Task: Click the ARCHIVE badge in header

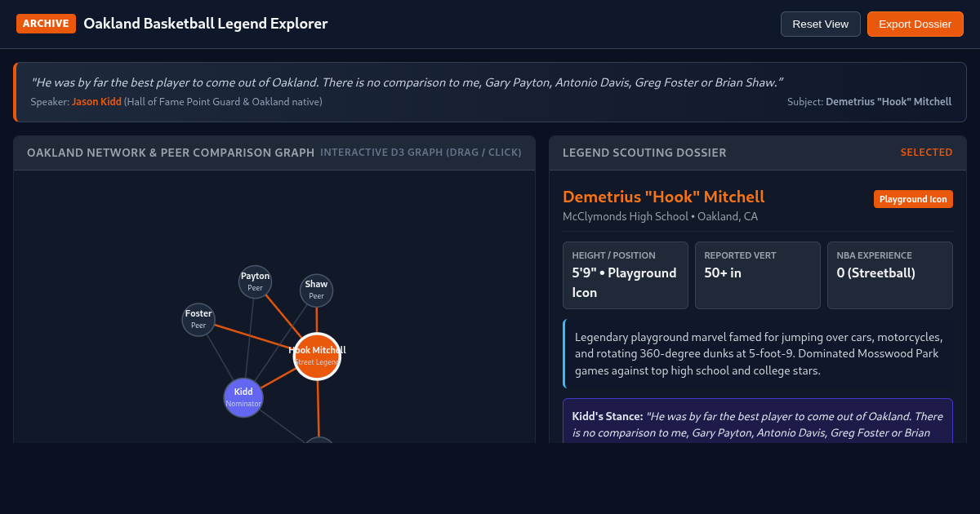Action: click(46, 24)
